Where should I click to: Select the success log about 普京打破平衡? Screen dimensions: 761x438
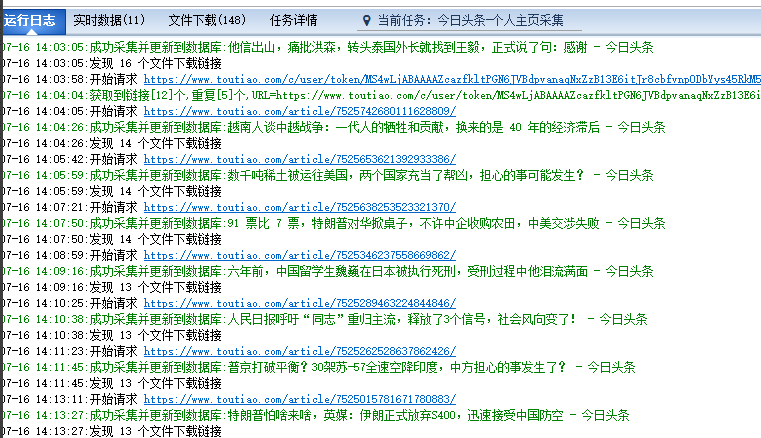[x=318, y=368]
